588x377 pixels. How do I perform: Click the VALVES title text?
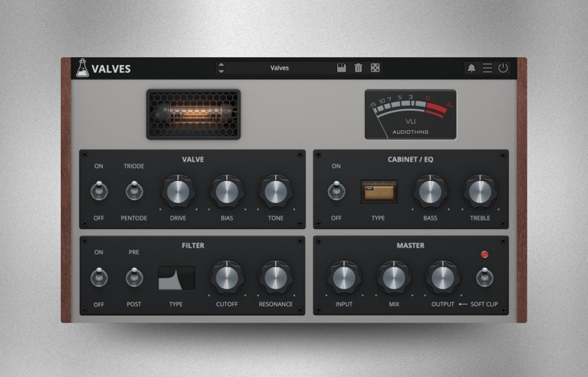tap(111, 69)
